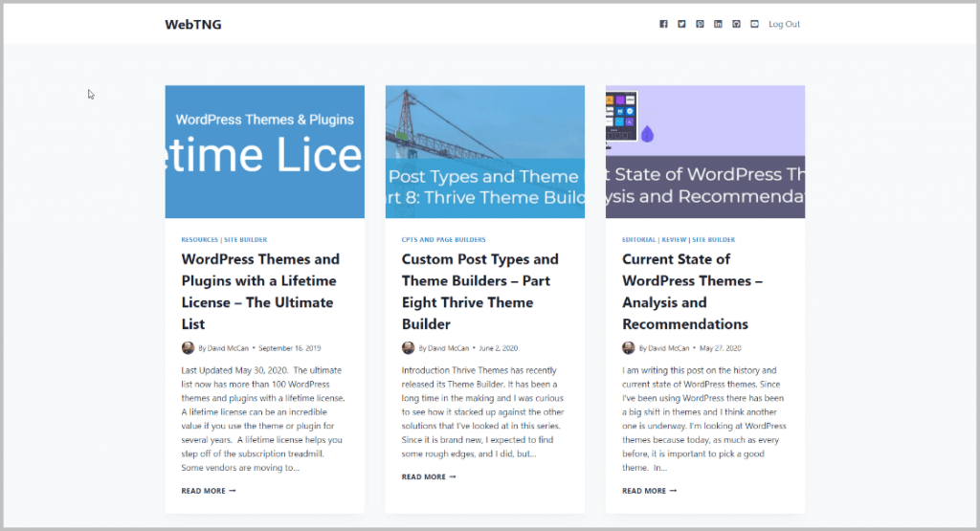Viewport: 980px width, 531px height.
Task: Open the CPTs and Page Builders category
Action: (444, 239)
